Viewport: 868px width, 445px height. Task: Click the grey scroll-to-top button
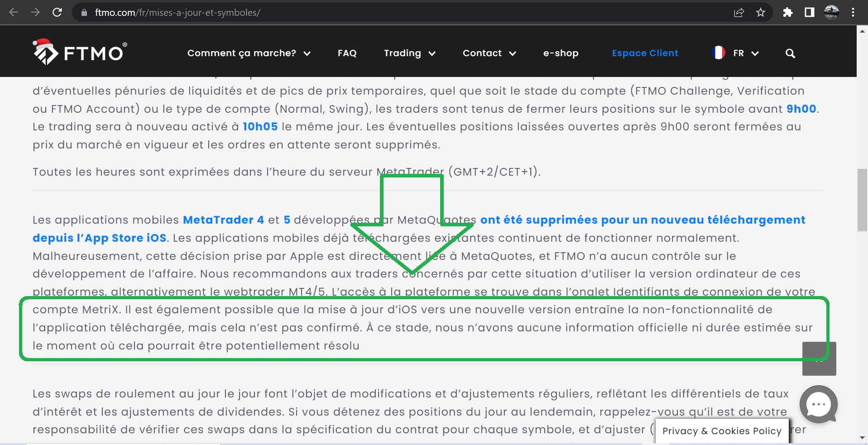click(819, 359)
